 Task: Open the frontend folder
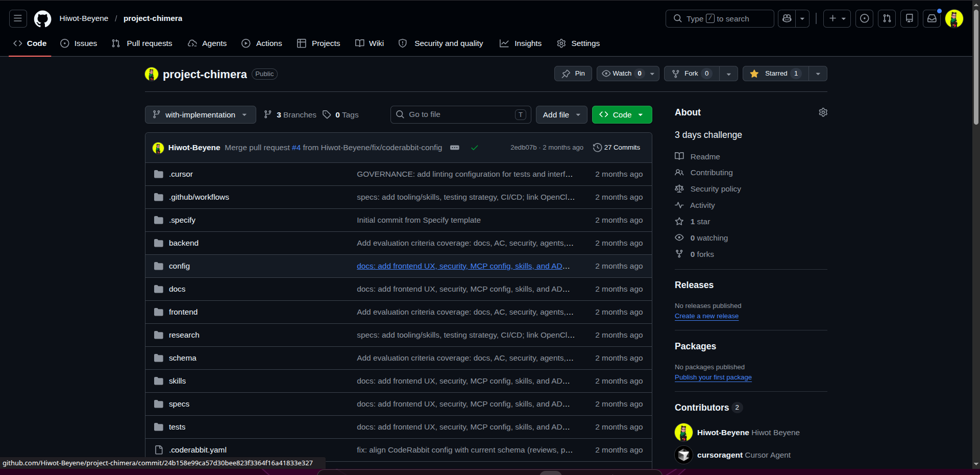[x=183, y=312]
